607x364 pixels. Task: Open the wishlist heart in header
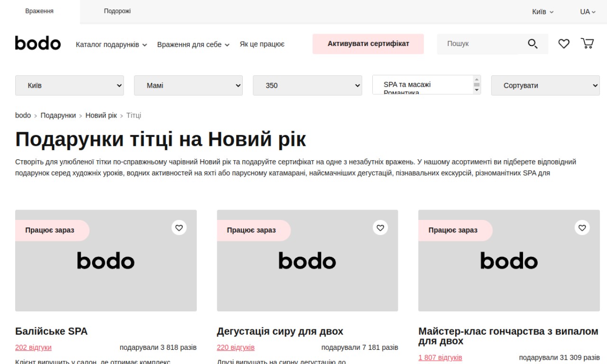(563, 44)
